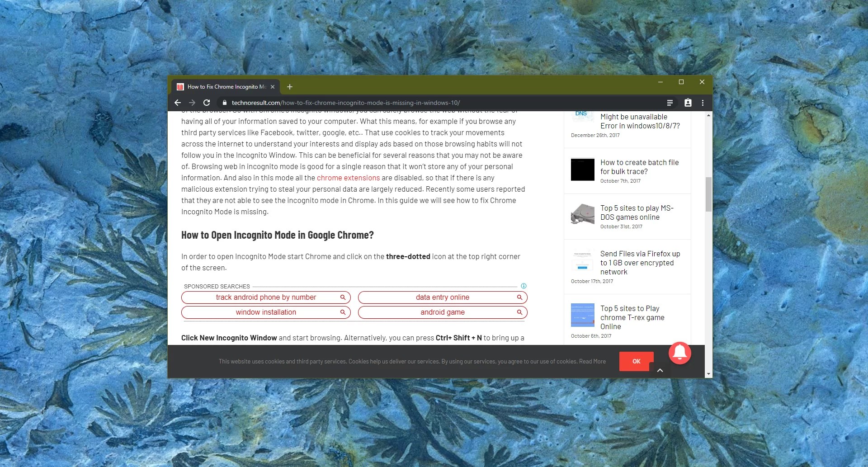Open the cookie Read More link
Screen dimensions: 868x467
pyautogui.click(x=592, y=362)
